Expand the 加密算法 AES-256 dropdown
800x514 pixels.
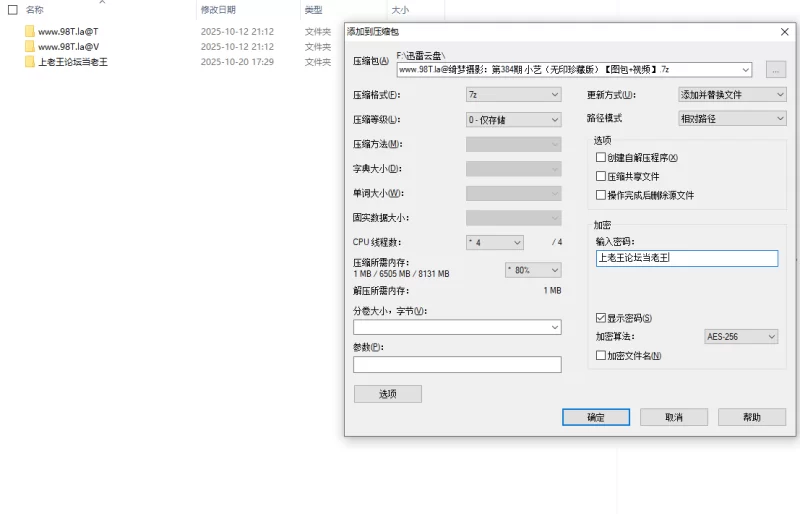click(x=741, y=337)
